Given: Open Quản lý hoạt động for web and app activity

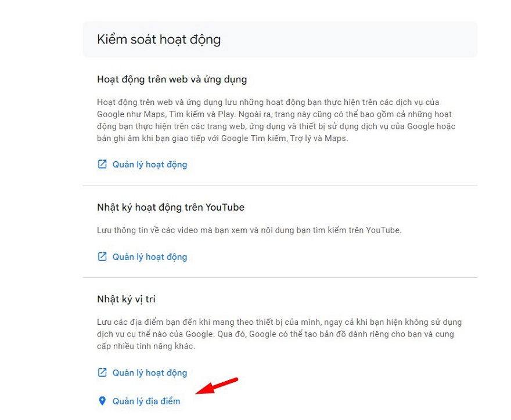Looking at the screenshot, I should pyautogui.click(x=149, y=164).
